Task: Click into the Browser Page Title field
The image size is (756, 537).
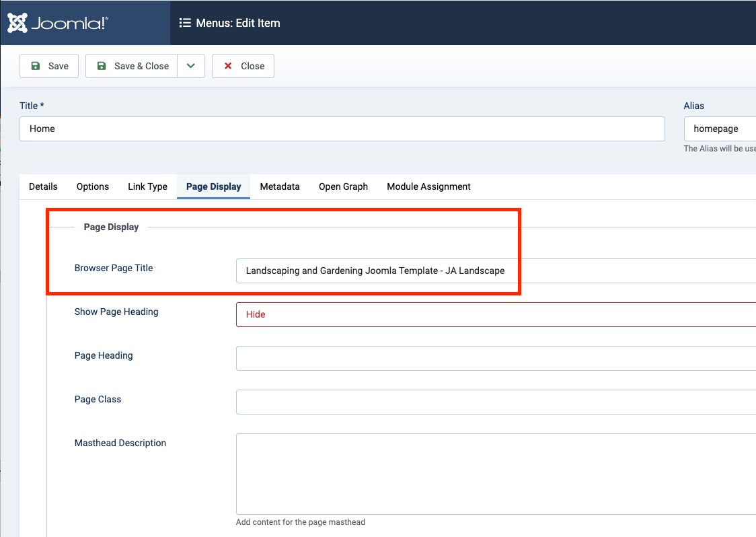Action: tap(495, 271)
